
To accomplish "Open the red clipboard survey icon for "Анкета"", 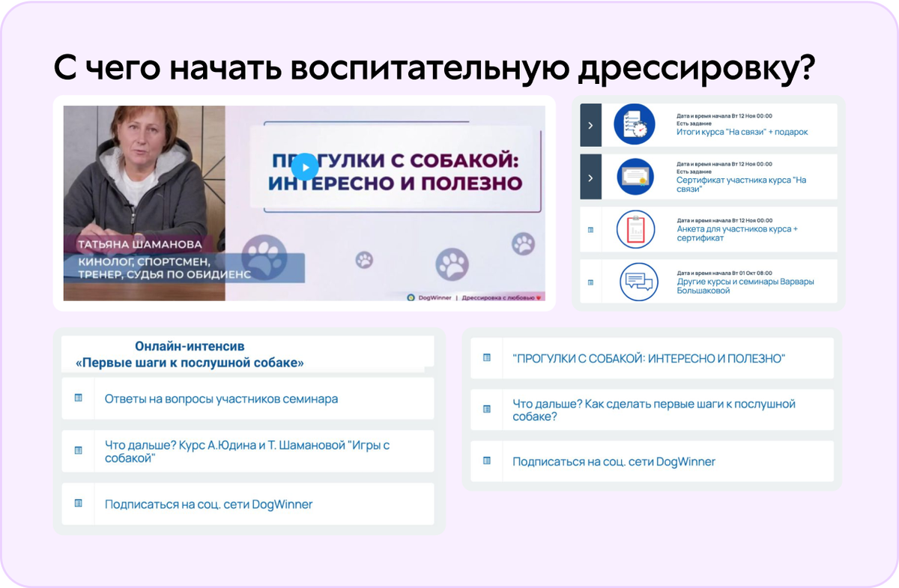I will 635,229.
